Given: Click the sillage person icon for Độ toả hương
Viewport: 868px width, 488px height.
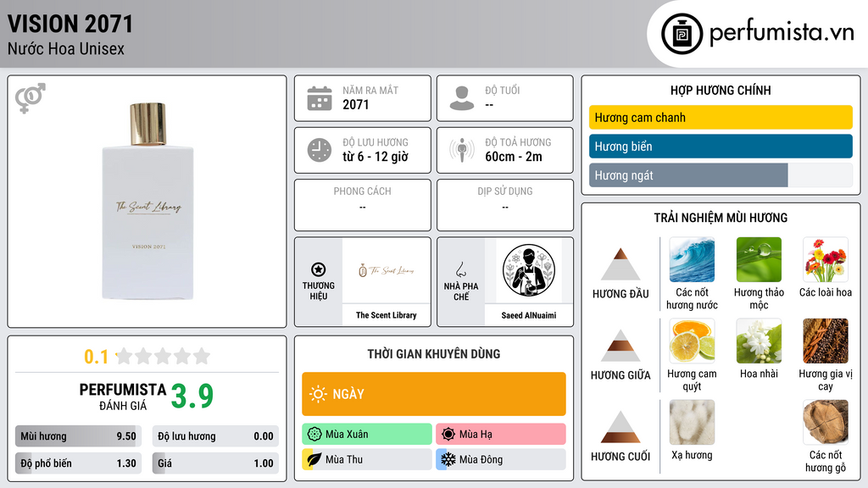Looking at the screenshot, I should pos(462,150).
